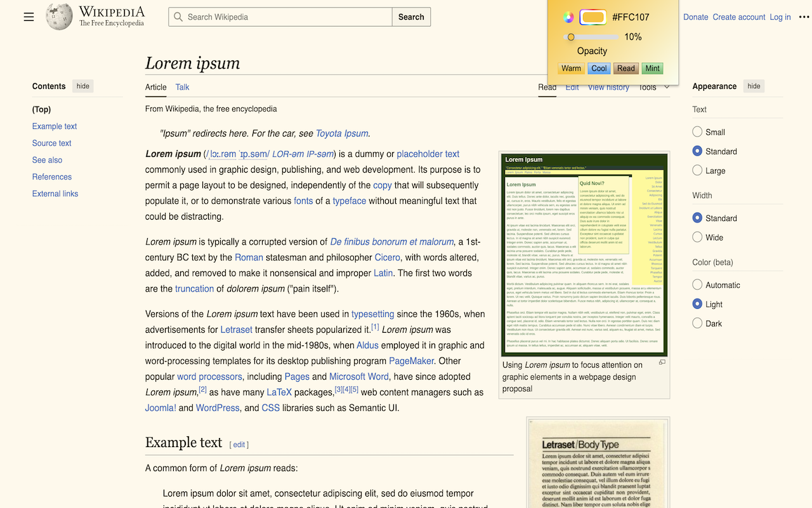Open the Aldus link
Viewport: 812px width, 508px height.
[368, 345]
